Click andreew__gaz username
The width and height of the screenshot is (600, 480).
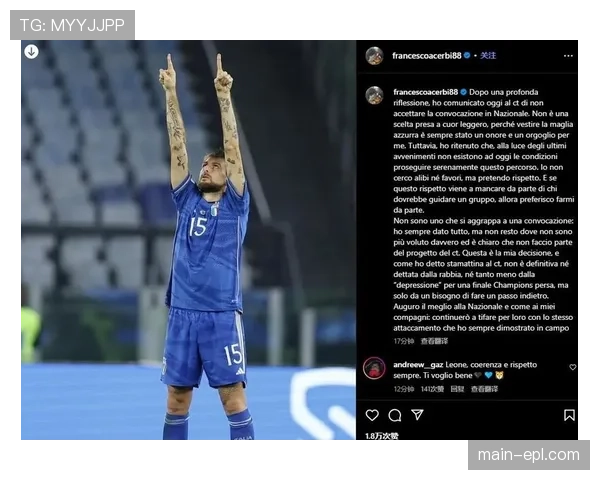[418, 365]
